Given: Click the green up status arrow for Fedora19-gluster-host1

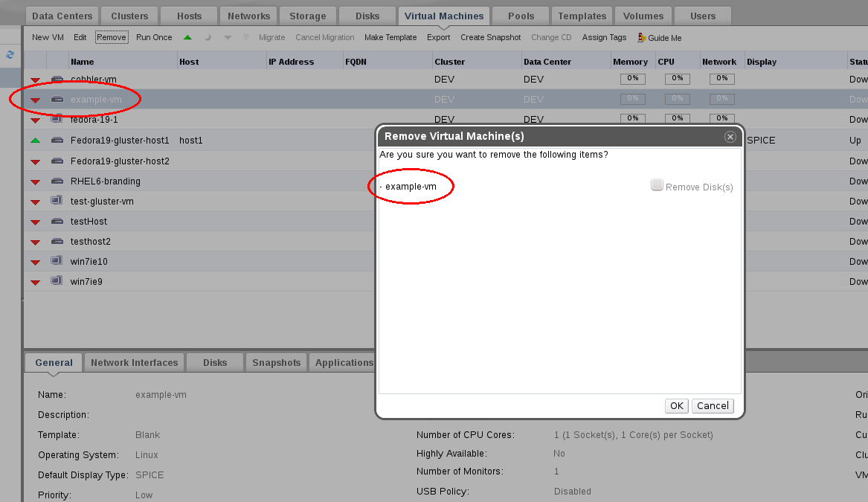Looking at the screenshot, I should pyautogui.click(x=35, y=141).
